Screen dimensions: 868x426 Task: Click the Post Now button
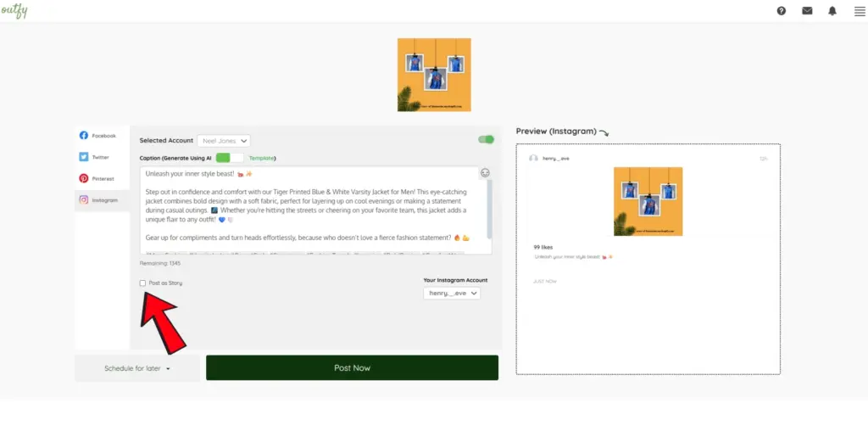point(352,368)
